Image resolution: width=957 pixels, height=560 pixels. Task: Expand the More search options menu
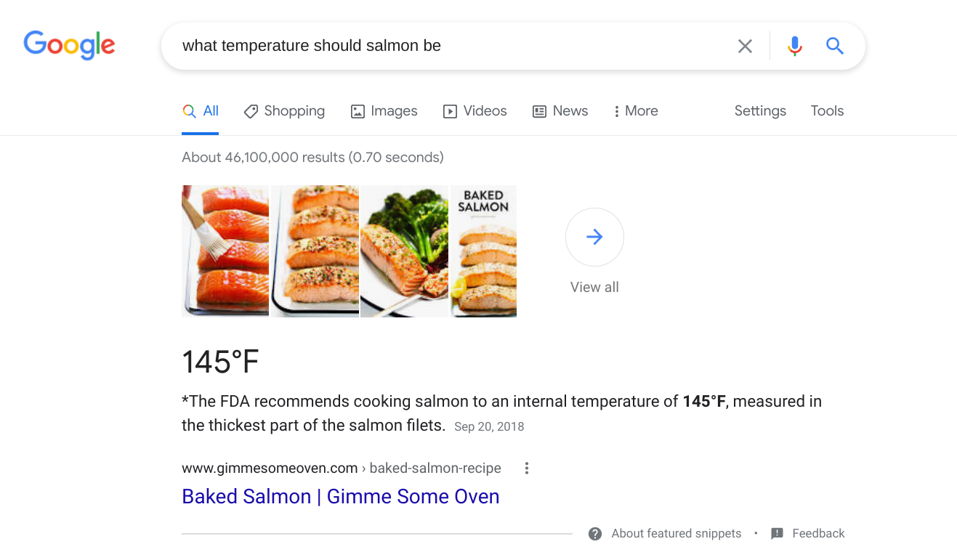pyautogui.click(x=636, y=111)
